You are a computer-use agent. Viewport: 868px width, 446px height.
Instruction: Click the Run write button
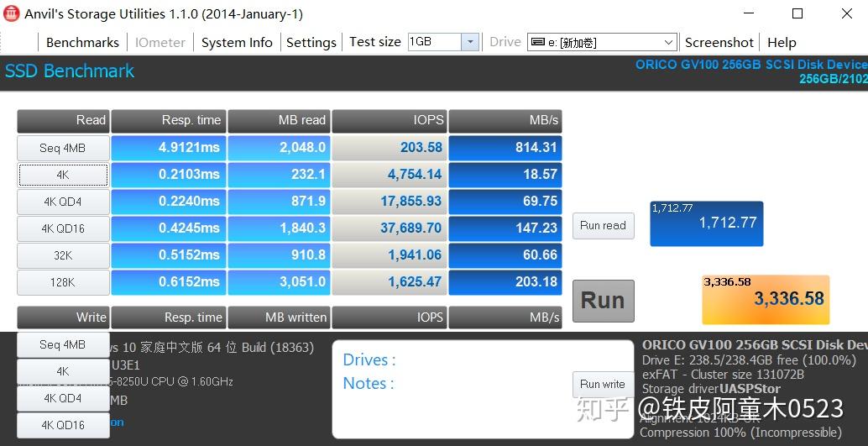pyautogui.click(x=603, y=384)
